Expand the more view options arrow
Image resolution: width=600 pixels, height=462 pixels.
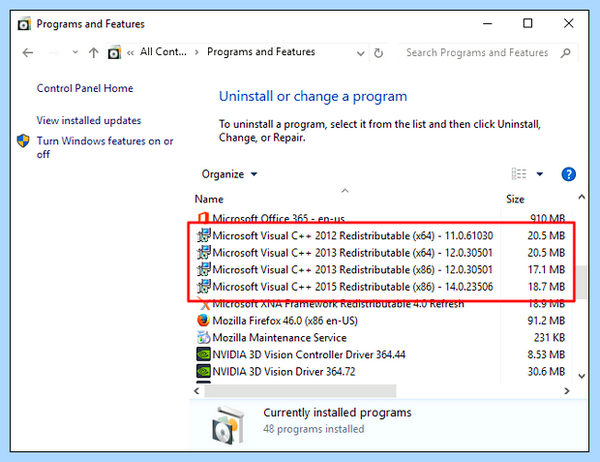[540, 174]
